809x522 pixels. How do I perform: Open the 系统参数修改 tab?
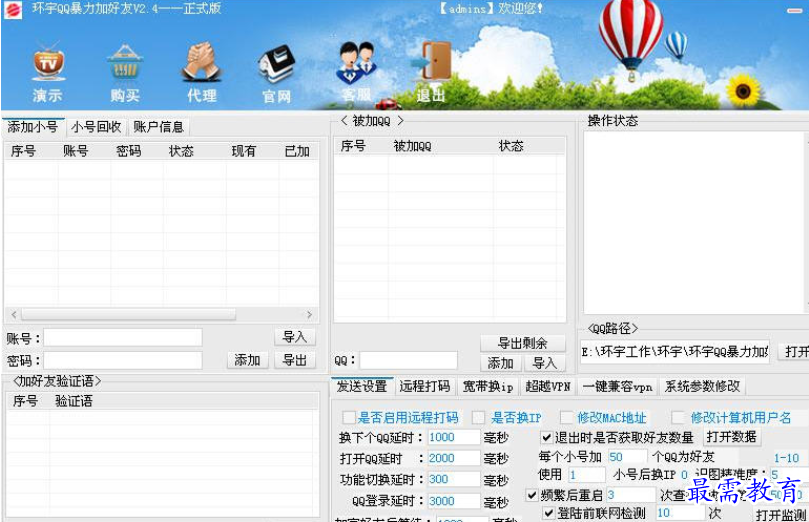click(702, 386)
